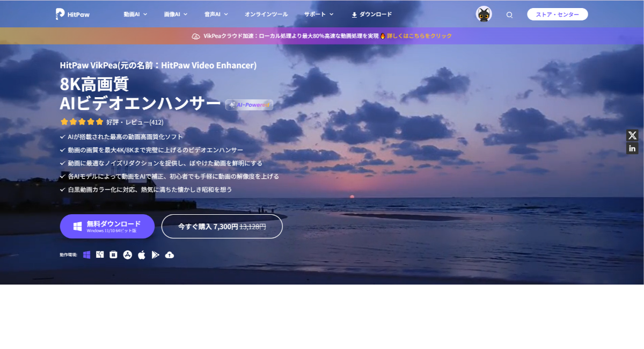Click feature line about 白黒動画カラー化
Screen dimensions: 644x349
(x=150, y=190)
